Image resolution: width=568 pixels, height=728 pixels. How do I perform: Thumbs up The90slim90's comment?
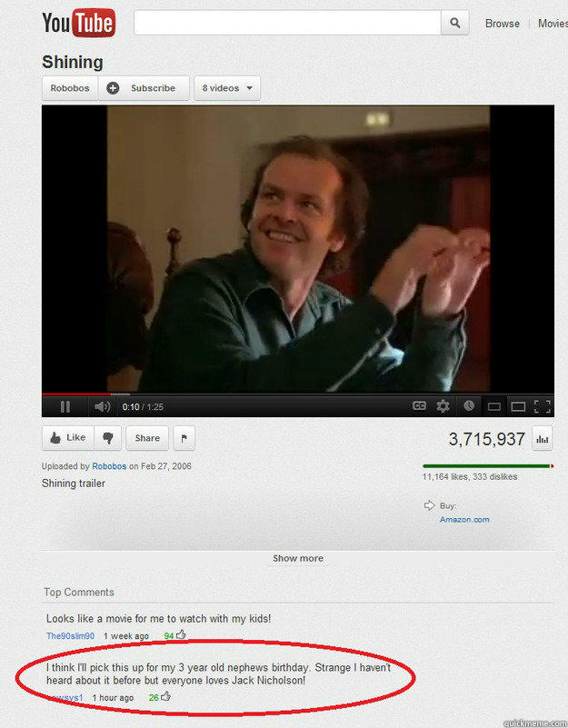click(x=181, y=634)
